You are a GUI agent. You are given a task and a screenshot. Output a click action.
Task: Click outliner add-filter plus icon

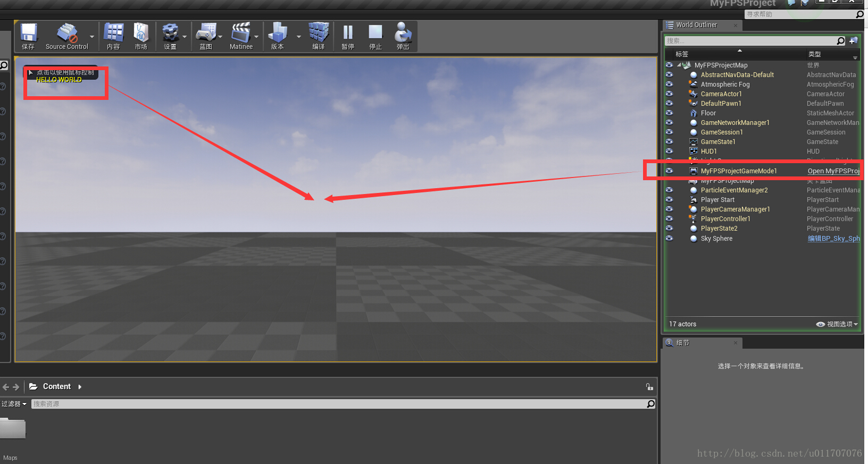click(853, 41)
